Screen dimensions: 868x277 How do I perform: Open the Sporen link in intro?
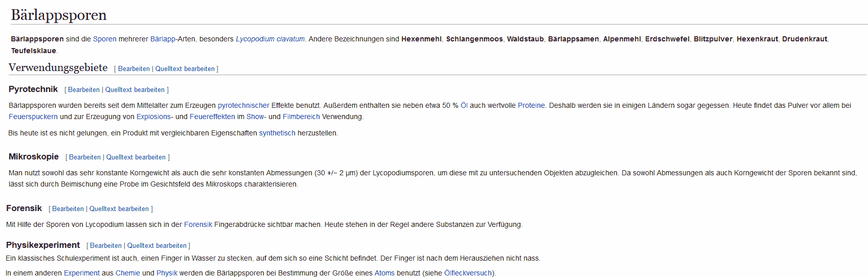[104, 39]
